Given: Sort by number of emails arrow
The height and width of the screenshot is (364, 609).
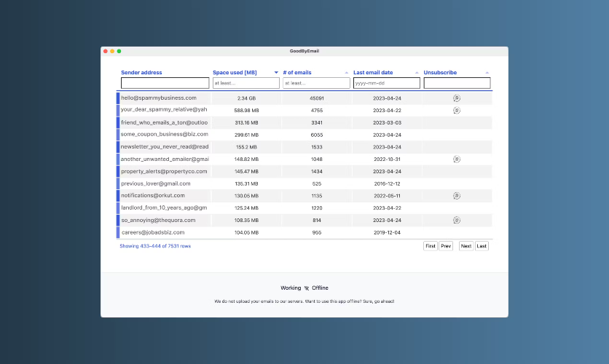Looking at the screenshot, I should coord(347,73).
